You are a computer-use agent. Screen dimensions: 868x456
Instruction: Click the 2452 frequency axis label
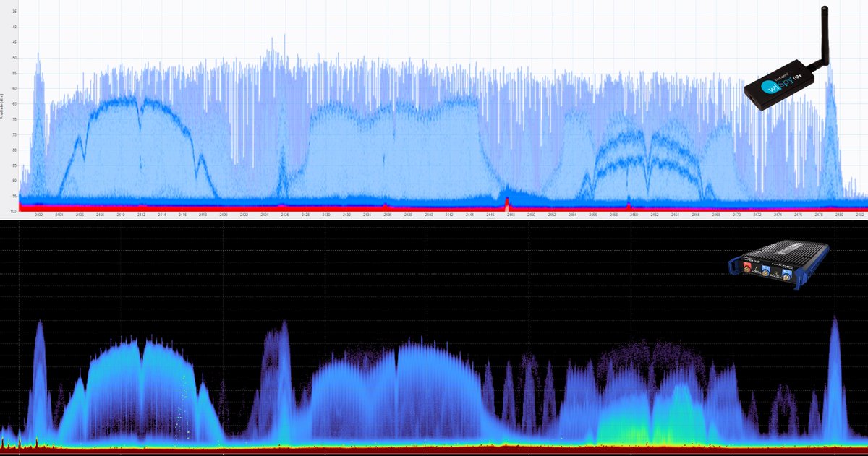552,215
